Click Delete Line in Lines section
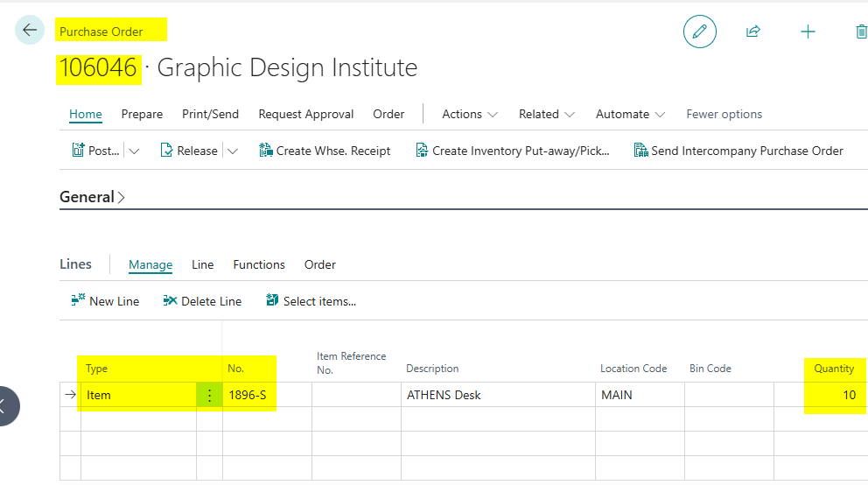The height and width of the screenshot is (485, 868). [202, 301]
